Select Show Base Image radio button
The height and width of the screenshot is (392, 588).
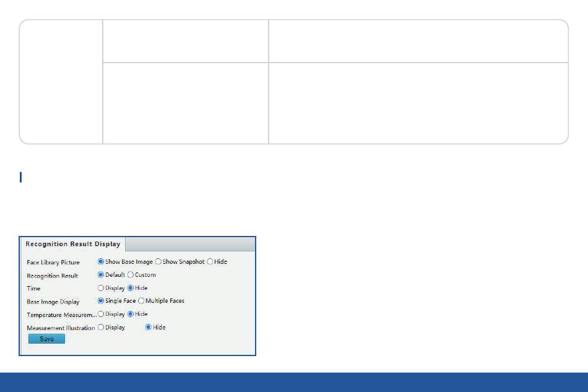click(x=100, y=261)
